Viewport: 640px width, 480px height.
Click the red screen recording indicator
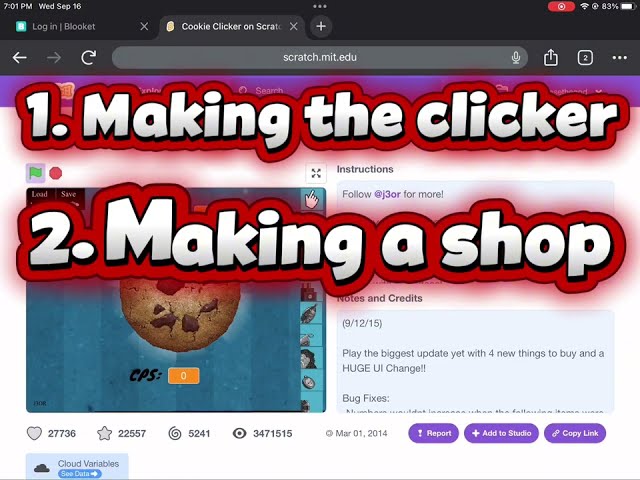(561, 7)
